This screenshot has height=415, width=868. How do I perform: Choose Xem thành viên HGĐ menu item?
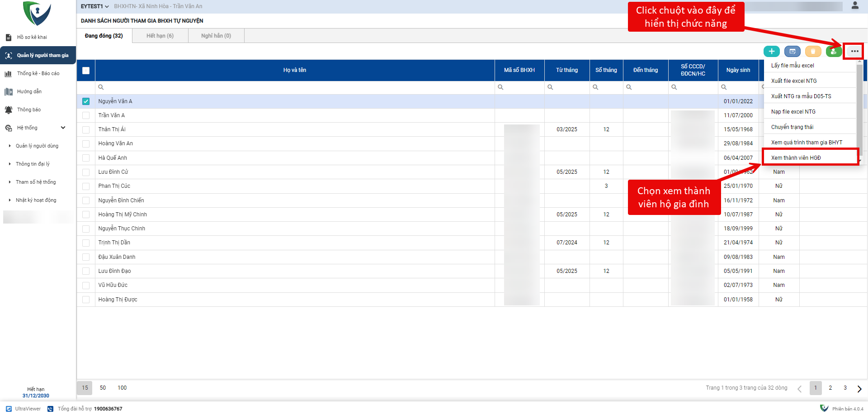(796, 157)
